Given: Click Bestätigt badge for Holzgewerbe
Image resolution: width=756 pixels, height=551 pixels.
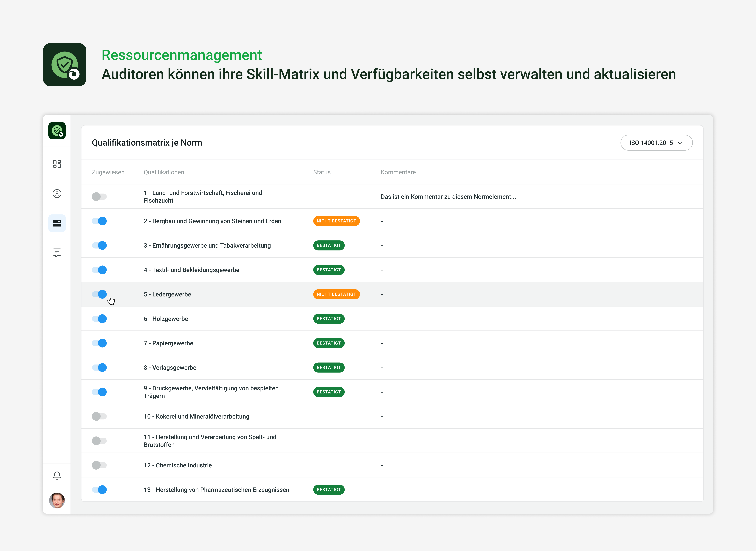Looking at the screenshot, I should pyautogui.click(x=329, y=319).
